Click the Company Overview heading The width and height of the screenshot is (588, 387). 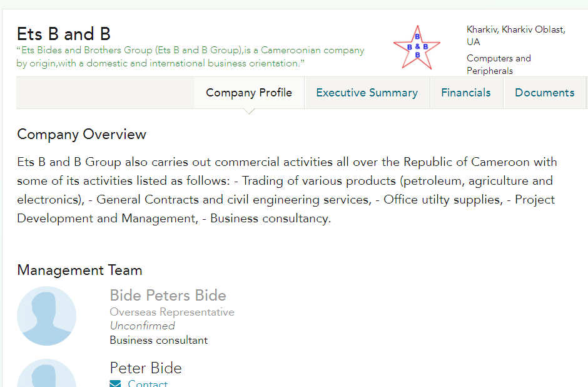point(81,135)
